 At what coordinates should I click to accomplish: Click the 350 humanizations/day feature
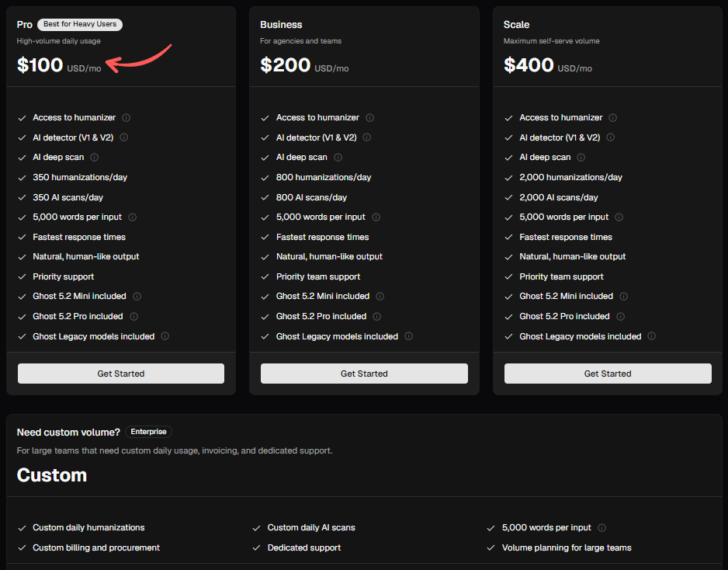tap(80, 178)
